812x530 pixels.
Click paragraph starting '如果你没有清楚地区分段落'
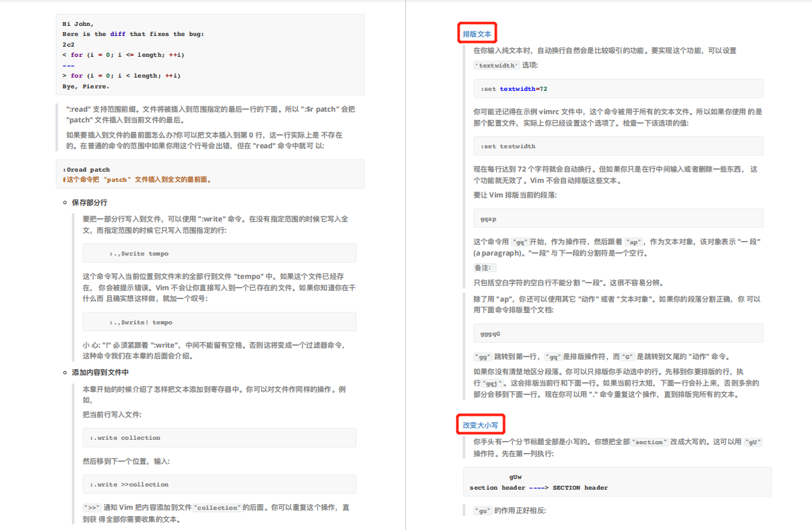(x=617, y=383)
